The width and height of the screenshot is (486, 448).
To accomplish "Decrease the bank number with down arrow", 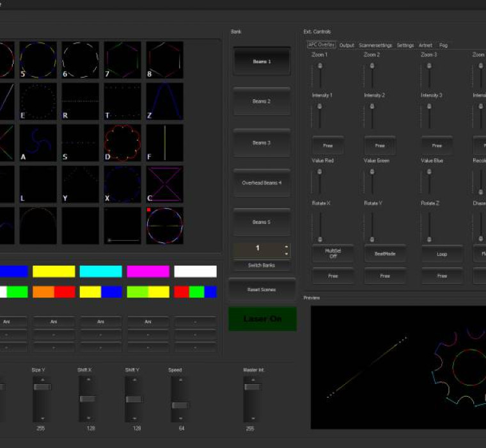I will pyautogui.click(x=286, y=254).
